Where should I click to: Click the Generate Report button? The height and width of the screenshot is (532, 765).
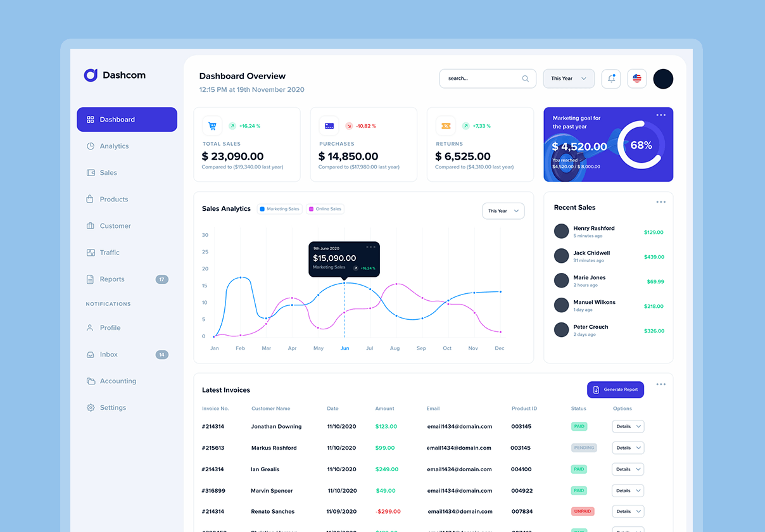615,389
